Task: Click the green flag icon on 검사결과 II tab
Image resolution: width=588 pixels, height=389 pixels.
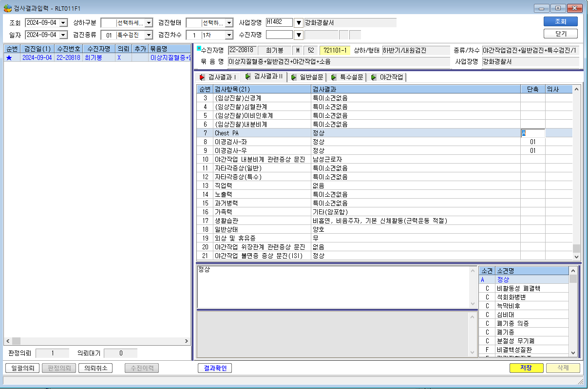Action: 248,77
